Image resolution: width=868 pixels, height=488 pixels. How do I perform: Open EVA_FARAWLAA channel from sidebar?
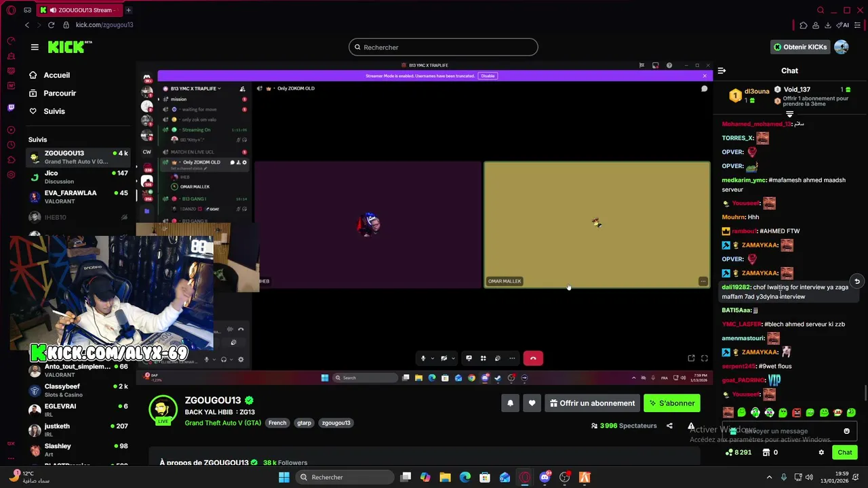[78, 197]
